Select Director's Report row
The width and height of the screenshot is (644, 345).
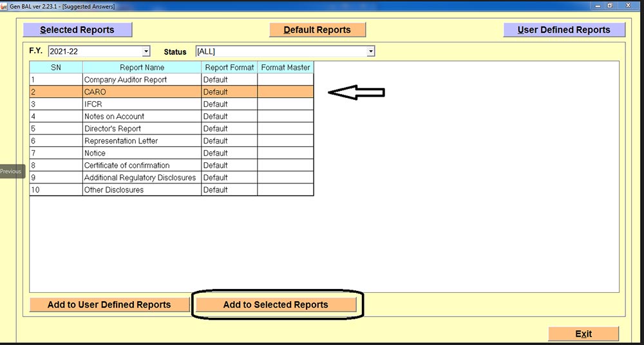coord(171,129)
